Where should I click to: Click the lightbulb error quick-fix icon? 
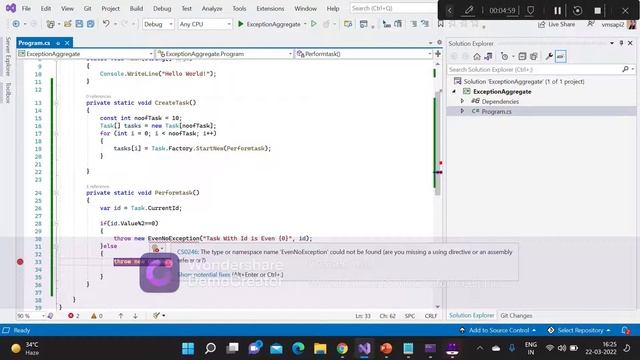[156, 249]
